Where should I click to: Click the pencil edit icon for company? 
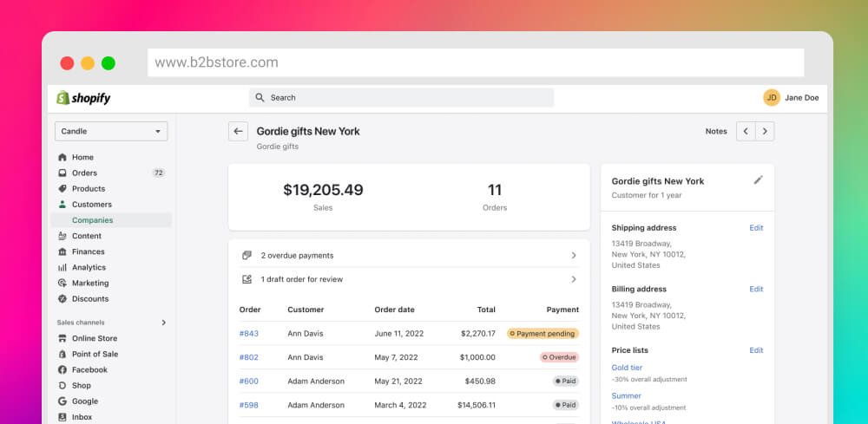[x=759, y=179]
